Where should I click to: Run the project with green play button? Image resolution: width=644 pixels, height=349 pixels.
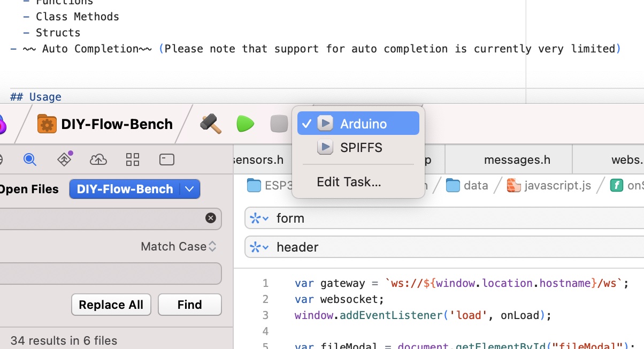point(245,124)
